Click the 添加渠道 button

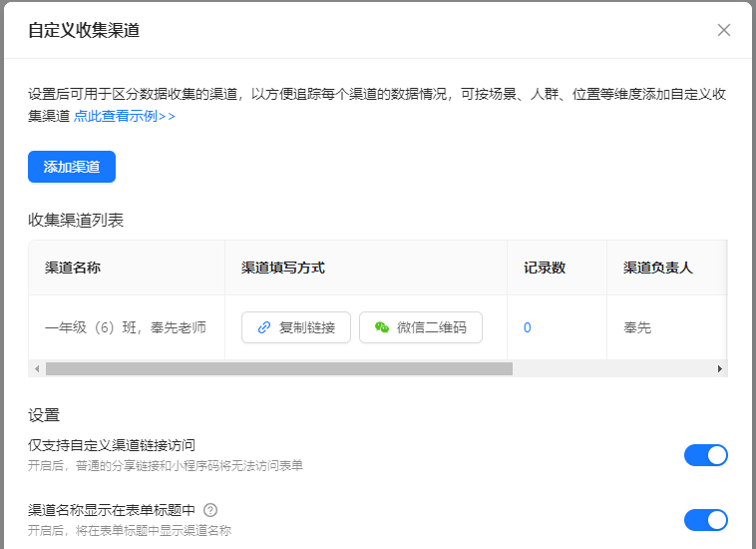click(72, 167)
